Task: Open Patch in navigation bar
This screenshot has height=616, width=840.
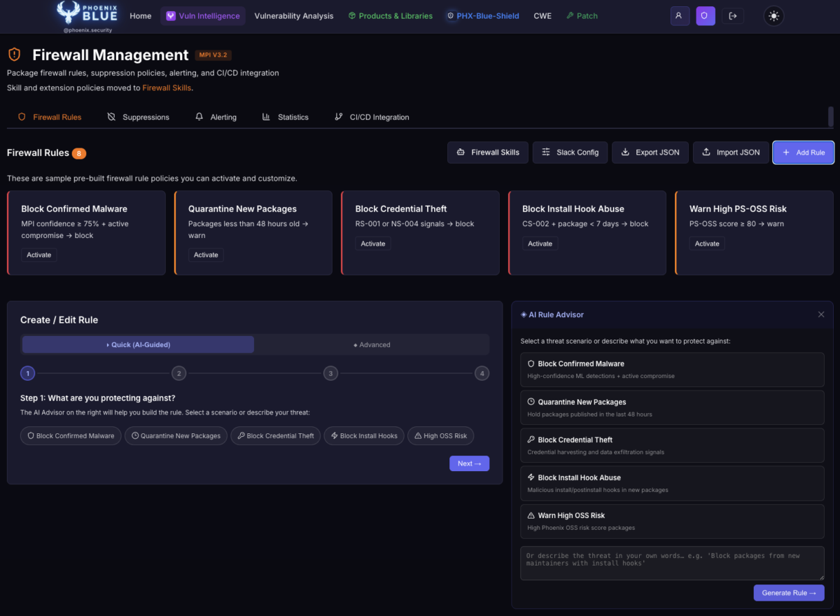Action: (x=582, y=16)
